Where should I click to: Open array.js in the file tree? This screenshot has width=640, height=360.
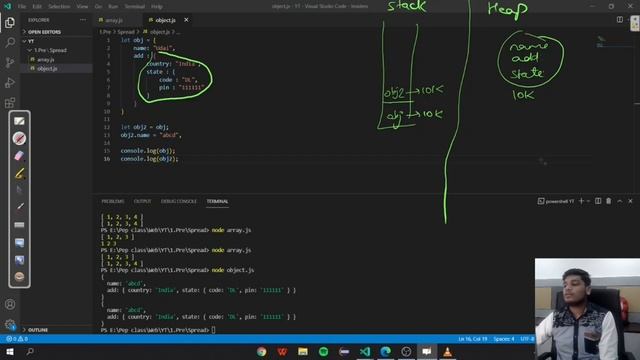click(x=46, y=60)
